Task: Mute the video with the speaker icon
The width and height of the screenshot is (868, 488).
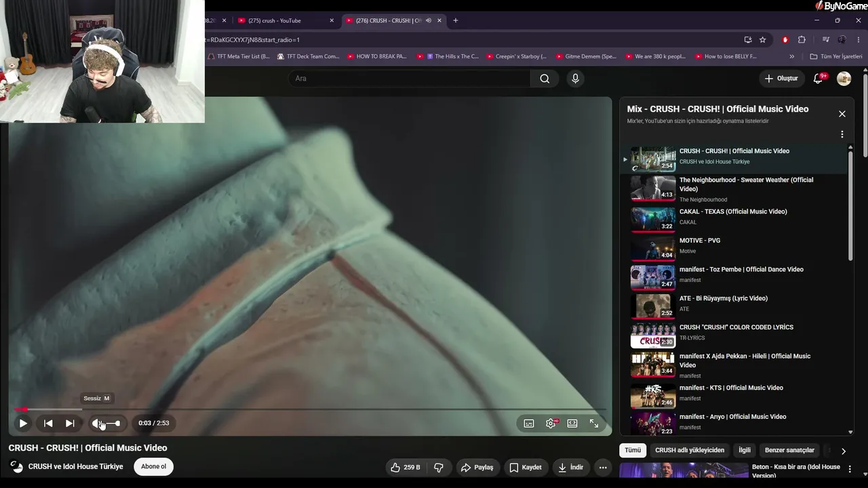Action: point(98,423)
